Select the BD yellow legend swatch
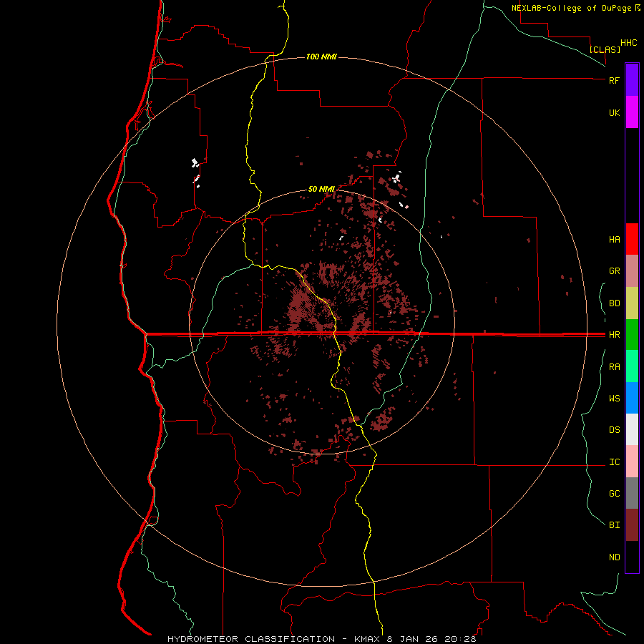The height and width of the screenshot is (644, 644). (632, 303)
